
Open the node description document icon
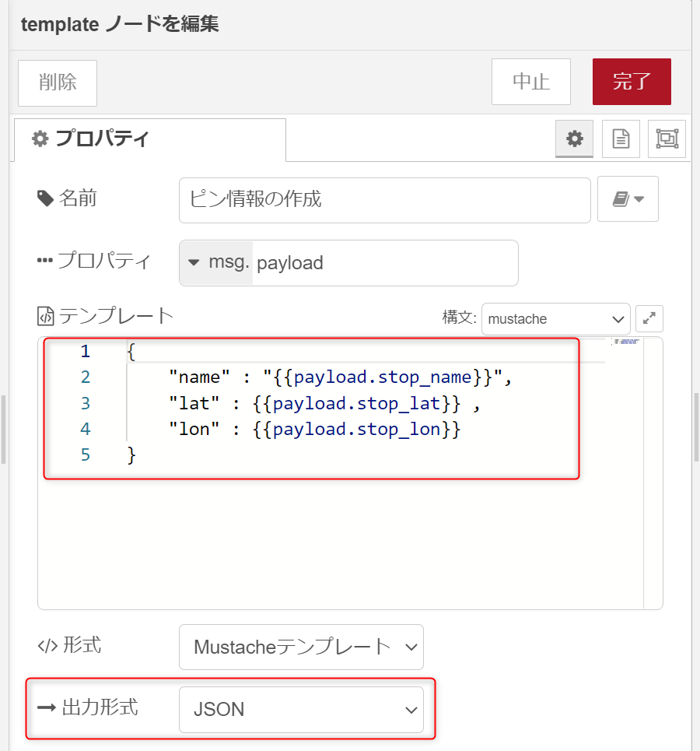[621, 139]
